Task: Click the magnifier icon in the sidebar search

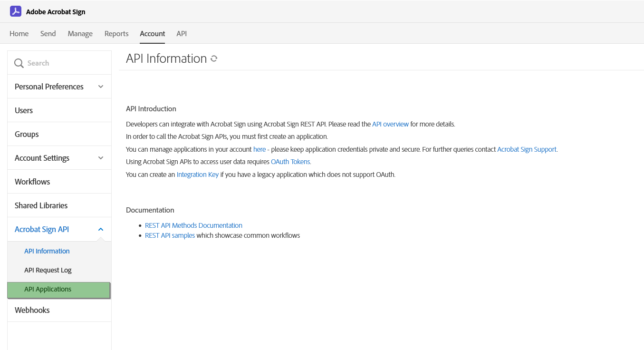Action: point(19,63)
